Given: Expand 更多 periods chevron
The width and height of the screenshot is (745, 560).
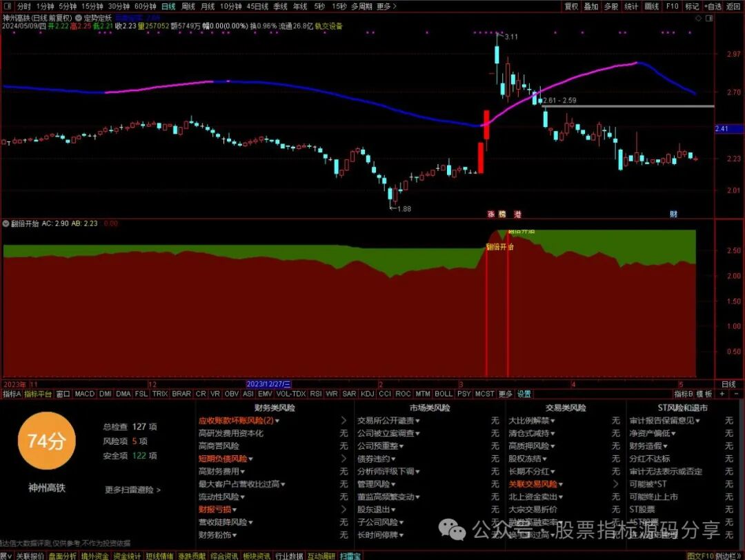Looking at the screenshot, I should tap(395, 6).
